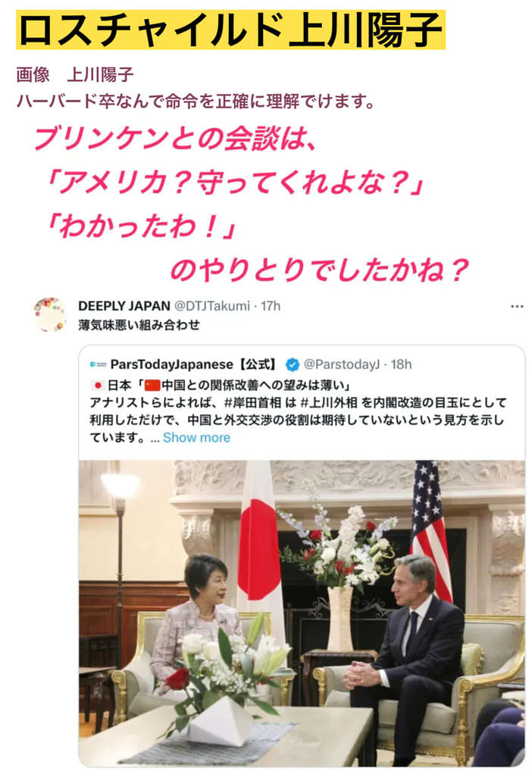532x776 pixels.
Task: Click the ParsTodayJapanese【公式】 account name
Action: click(193, 365)
